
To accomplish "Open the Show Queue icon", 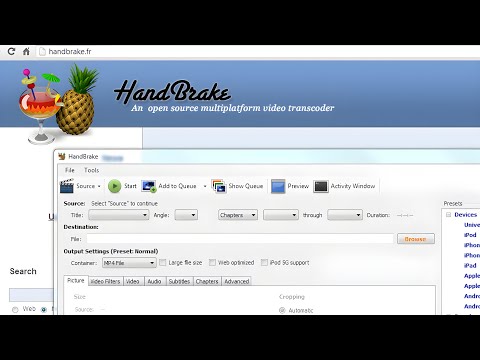I will [x=219, y=186].
